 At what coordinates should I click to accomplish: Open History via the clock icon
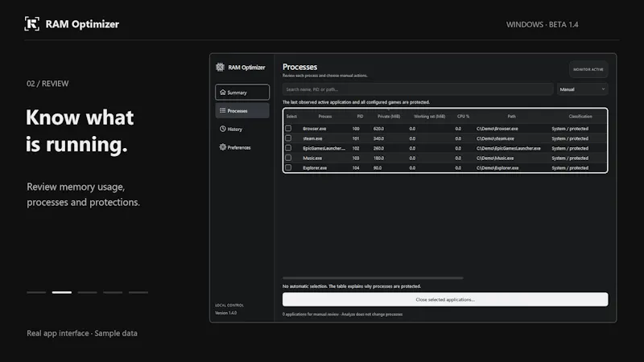(223, 129)
